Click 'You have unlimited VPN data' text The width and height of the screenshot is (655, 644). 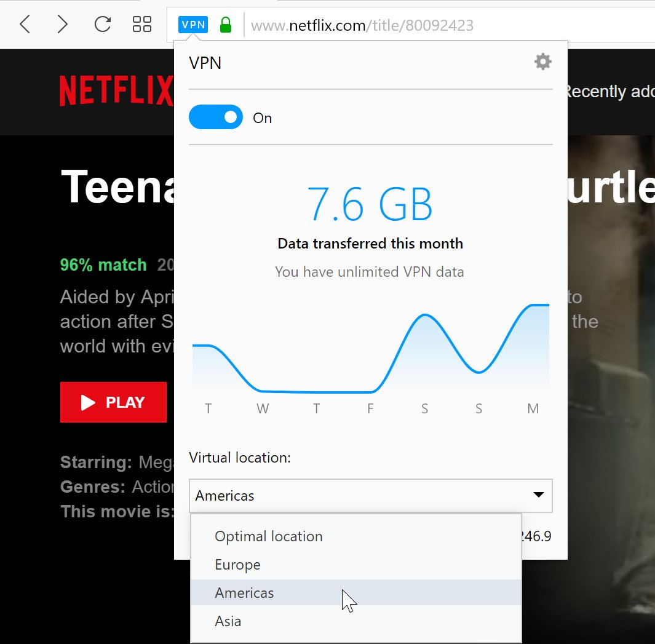pyautogui.click(x=369, y=272)
